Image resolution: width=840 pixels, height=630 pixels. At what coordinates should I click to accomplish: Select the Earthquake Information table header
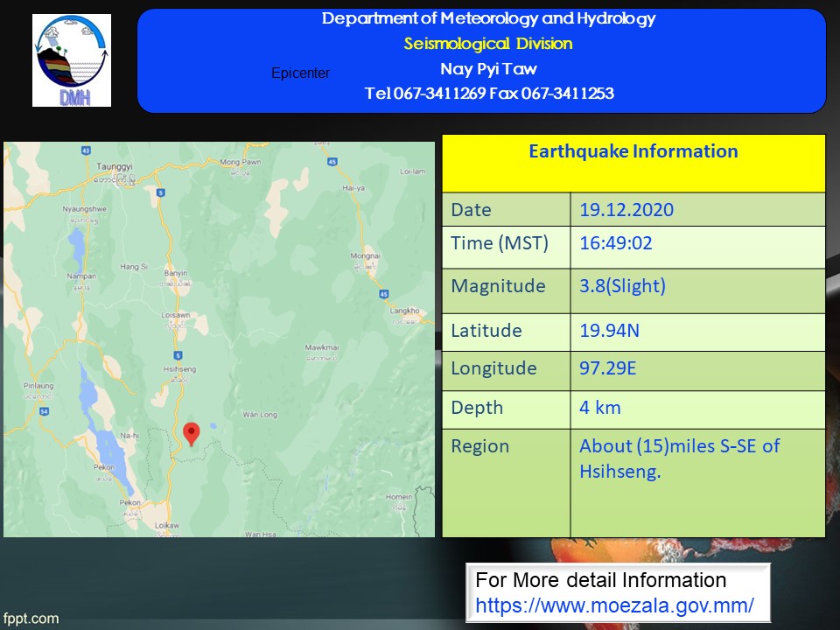point(633,151)
